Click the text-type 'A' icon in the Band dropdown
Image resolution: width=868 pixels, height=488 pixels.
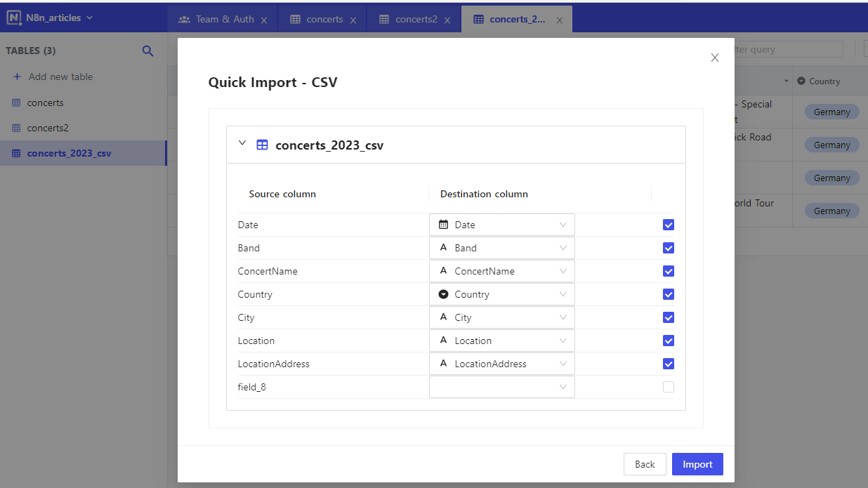pyautogui.click(x=444, y=247)
